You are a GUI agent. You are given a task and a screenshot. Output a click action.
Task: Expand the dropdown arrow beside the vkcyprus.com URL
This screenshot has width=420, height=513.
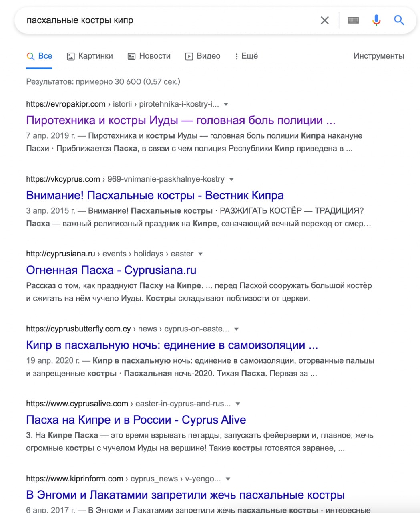(x=231, y=179)
